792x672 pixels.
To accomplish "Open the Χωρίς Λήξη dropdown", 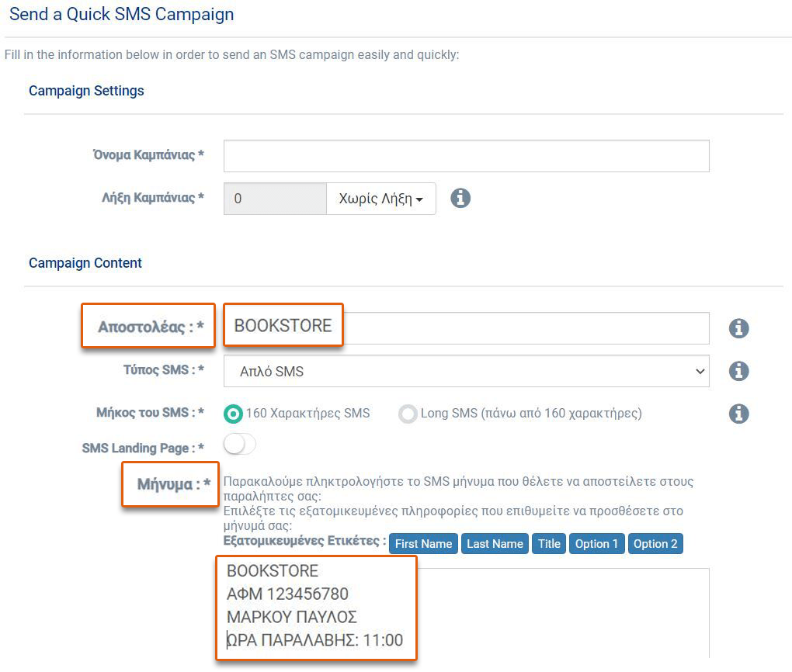I will coord(381,199).
